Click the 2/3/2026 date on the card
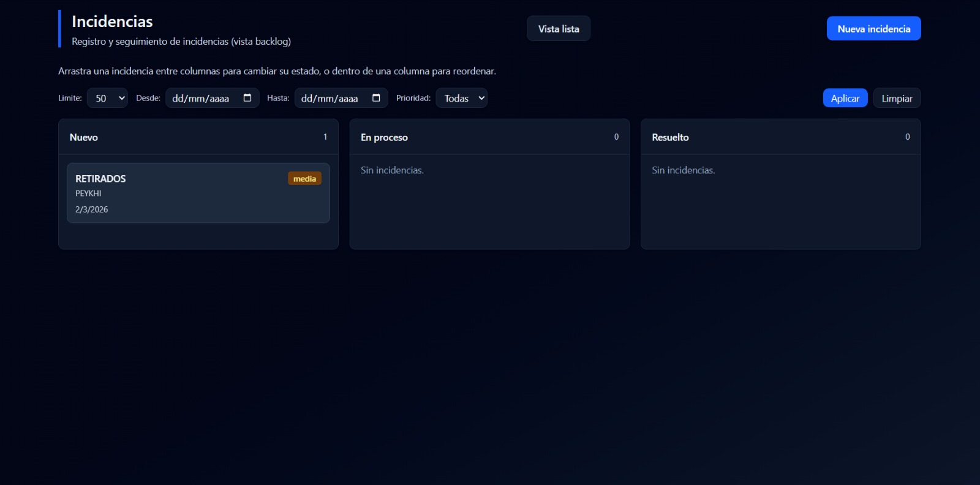The image size is (980, 485). click(91, 209)
